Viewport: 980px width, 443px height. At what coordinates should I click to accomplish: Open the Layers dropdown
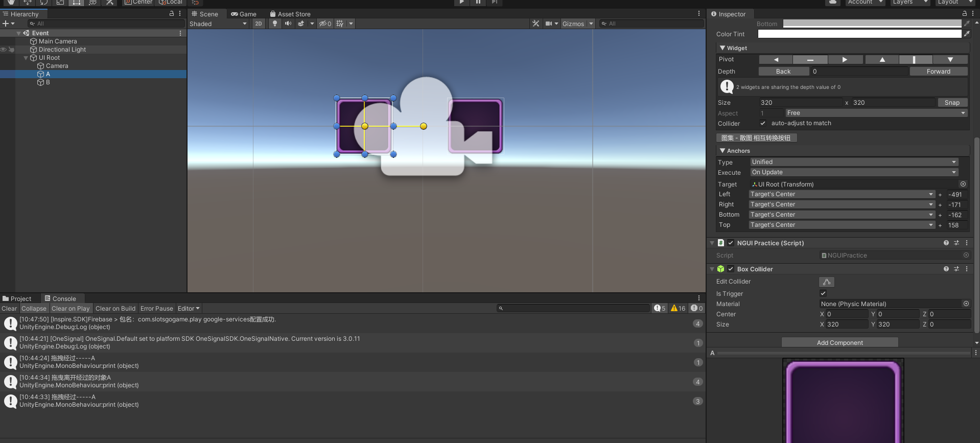[x=910, y=2]
